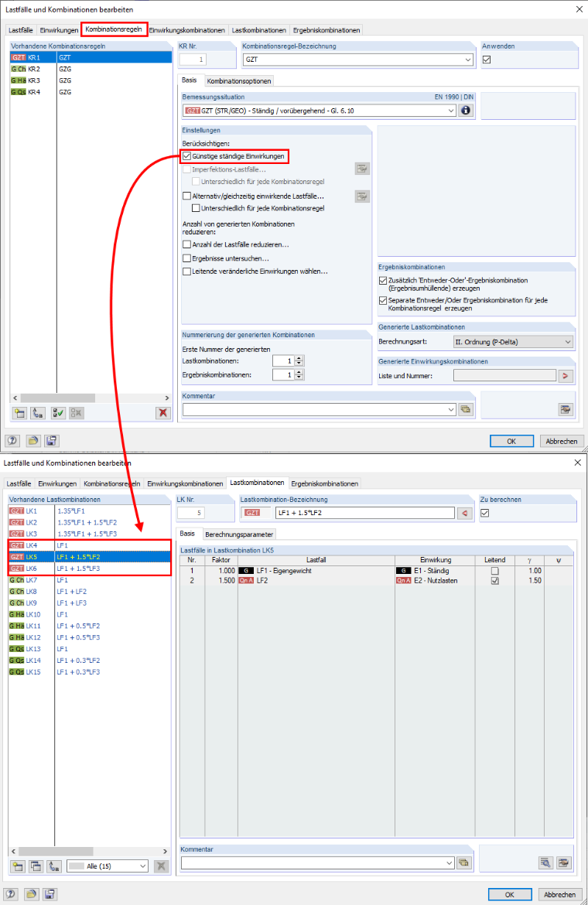Image resolution: width=588 pixels, height=905 pixels.
Task: Expand lower Kommentar dropdown
Action: click(x=450, y=863)
